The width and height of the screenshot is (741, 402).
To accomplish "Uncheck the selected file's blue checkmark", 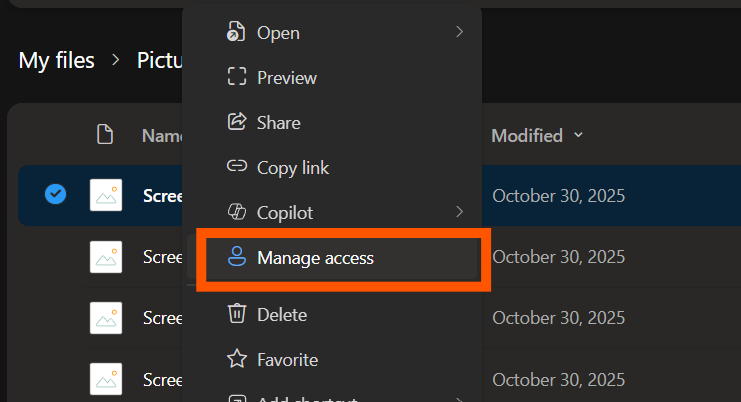I will pyautogui.click(x=56, y=195).
